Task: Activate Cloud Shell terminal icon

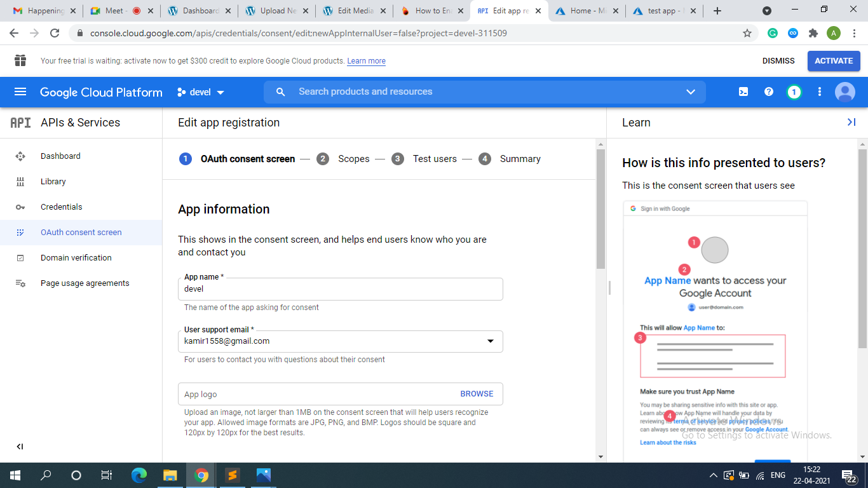Action: coord(743,92)
